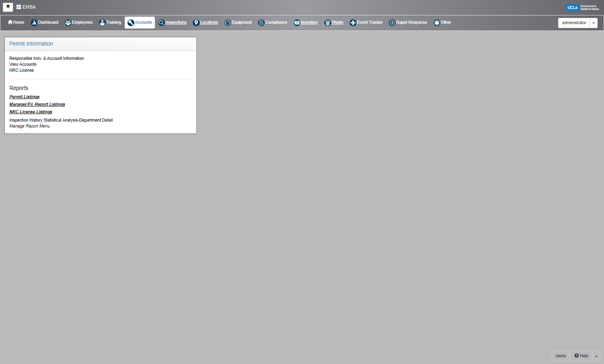Open Responsible Indv. & Account Information link
Viewport: 604px width, 364px height.
tap(47, 58)
